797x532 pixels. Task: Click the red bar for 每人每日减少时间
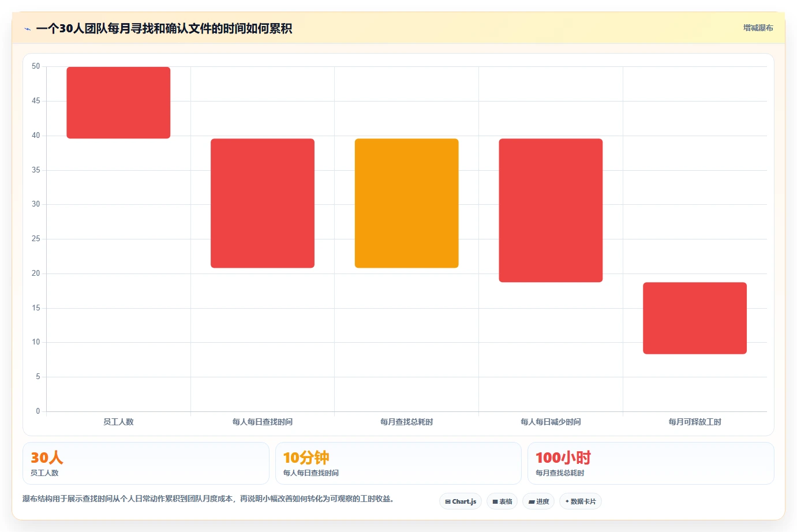point(551,211)
